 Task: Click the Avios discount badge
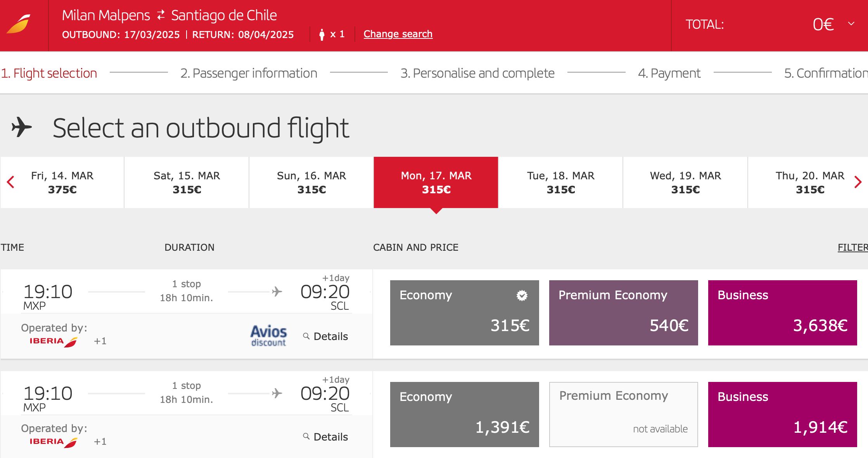click(x=268, y=335)
